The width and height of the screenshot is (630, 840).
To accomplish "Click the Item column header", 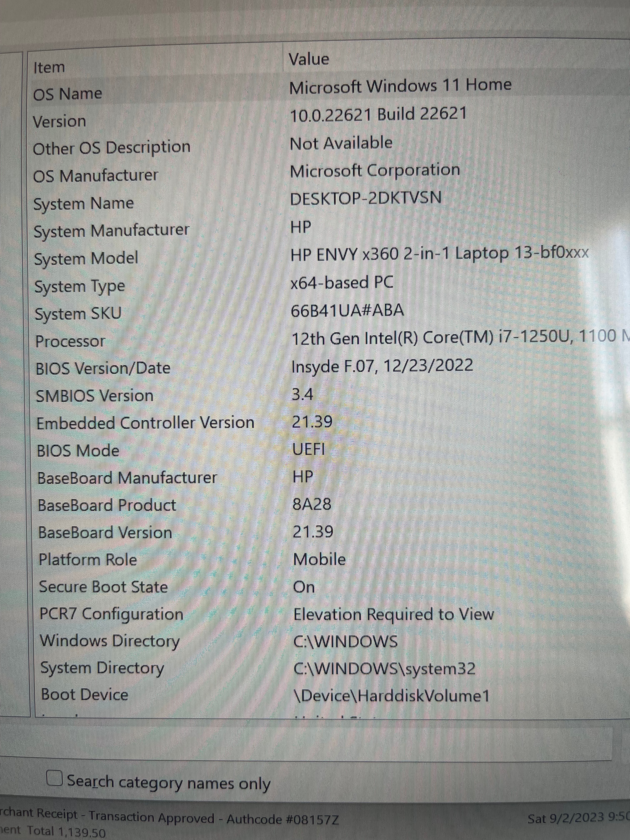I will [x=49, y=68].
